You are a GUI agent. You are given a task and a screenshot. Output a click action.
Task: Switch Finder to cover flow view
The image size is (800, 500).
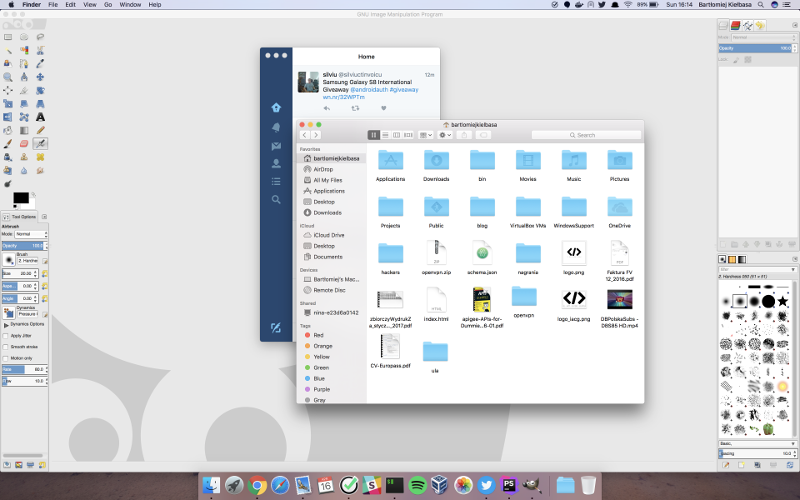[408, 135]
